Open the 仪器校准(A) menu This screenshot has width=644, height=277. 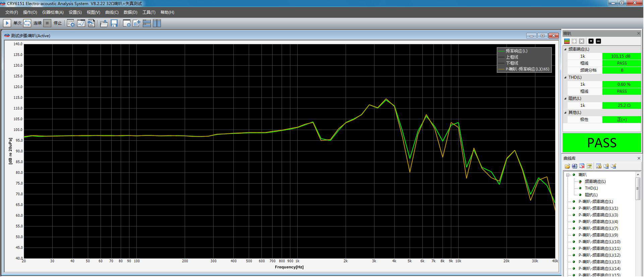(x=53, y=12)
